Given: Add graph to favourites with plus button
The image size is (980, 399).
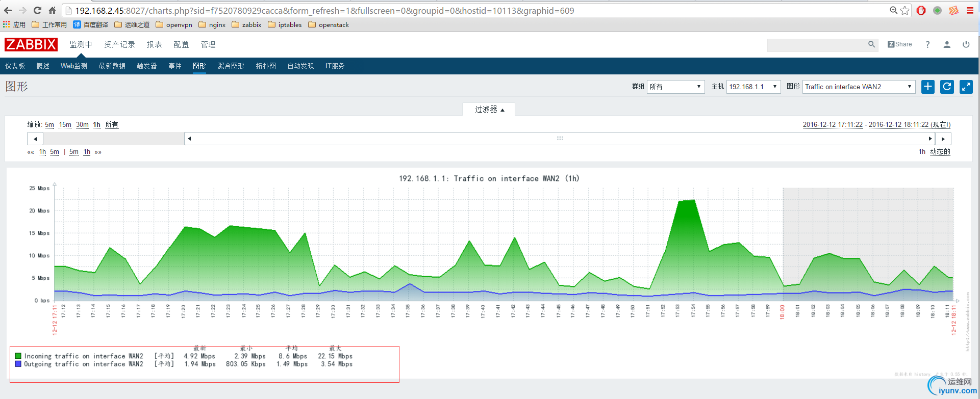Looking at the screenshot, I should [x=928, y=87].
